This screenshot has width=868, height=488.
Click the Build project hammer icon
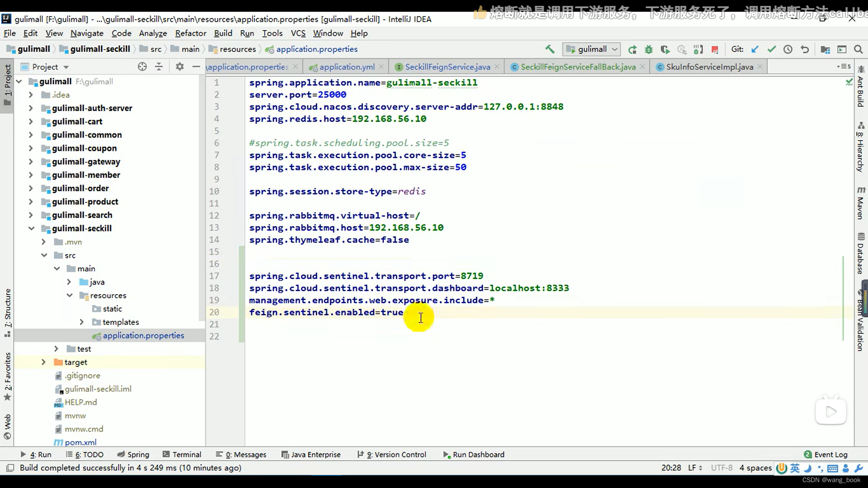tap(550, 49)
